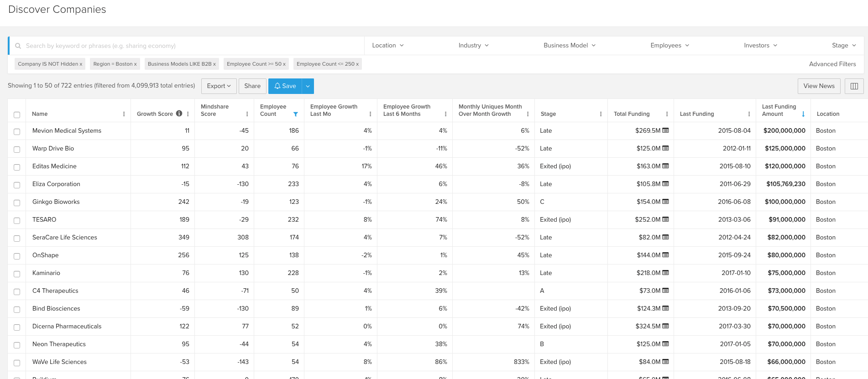Open the Business Model filter dropdown

570,46
